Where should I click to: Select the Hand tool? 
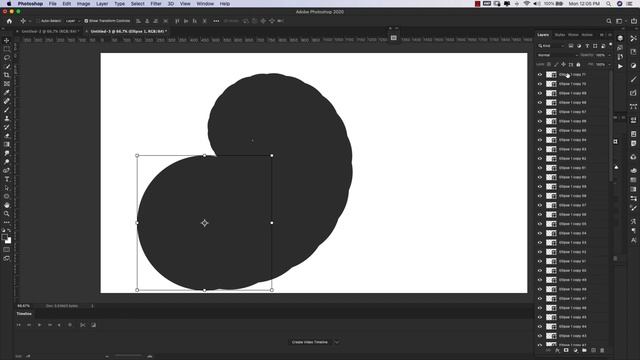7,205
